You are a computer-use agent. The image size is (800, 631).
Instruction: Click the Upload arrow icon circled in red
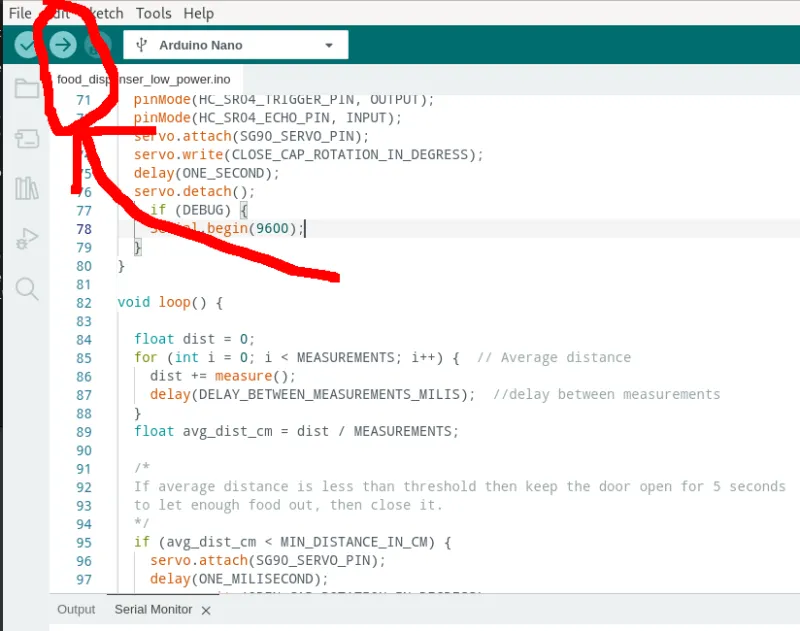click(x=62, y=44)
